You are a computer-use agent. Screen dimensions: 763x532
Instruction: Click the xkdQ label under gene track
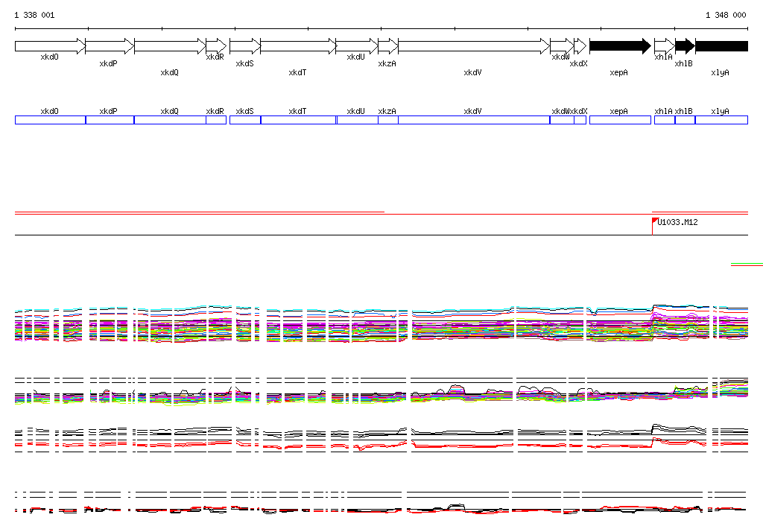169,72
